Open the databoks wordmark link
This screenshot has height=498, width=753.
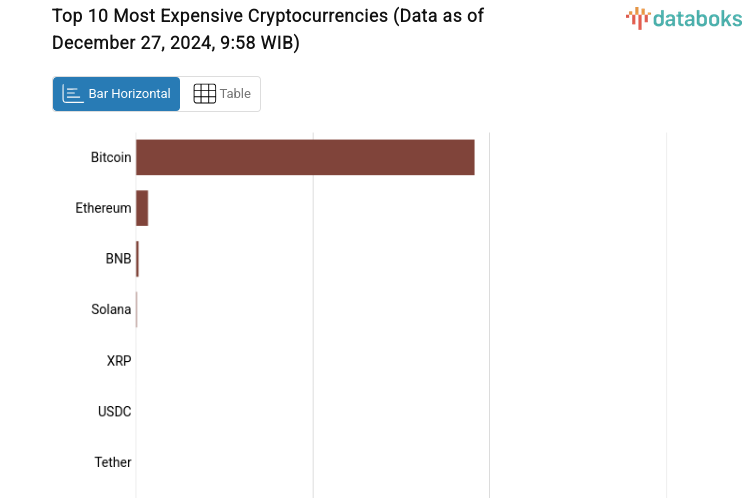pyautogui.click(x=696, y=17)
